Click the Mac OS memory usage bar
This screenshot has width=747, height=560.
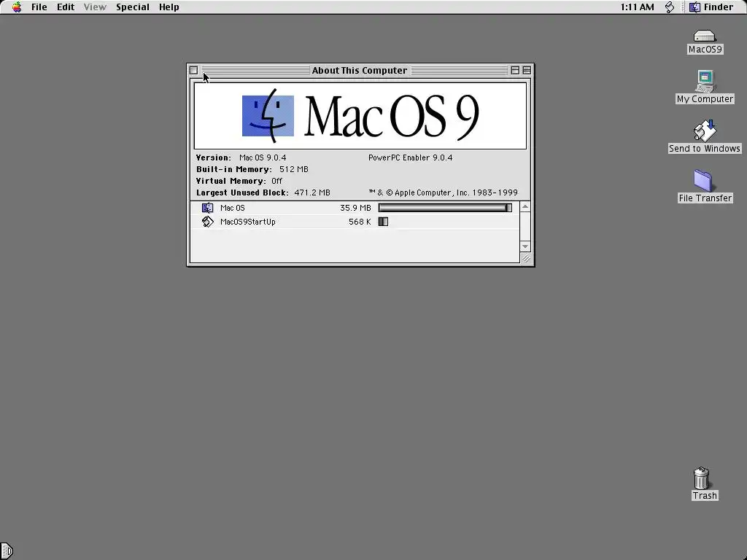pyautogui.click(x=445, y=208)
